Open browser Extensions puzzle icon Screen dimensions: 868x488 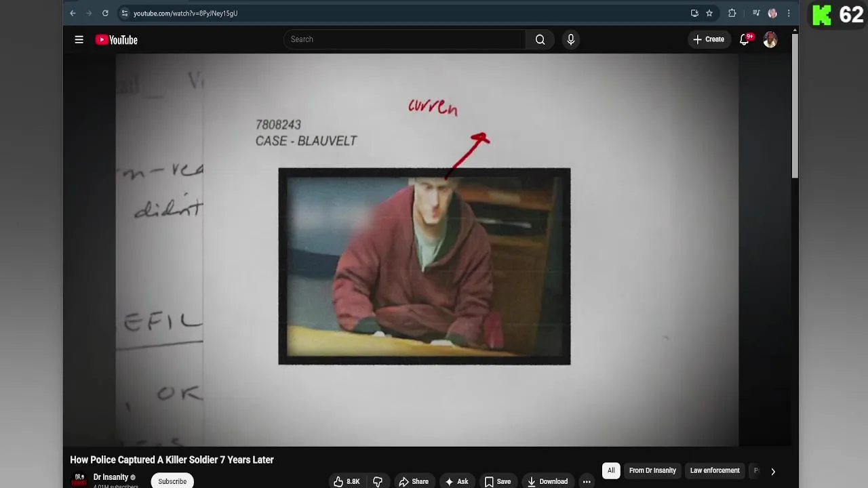point(732,13)
